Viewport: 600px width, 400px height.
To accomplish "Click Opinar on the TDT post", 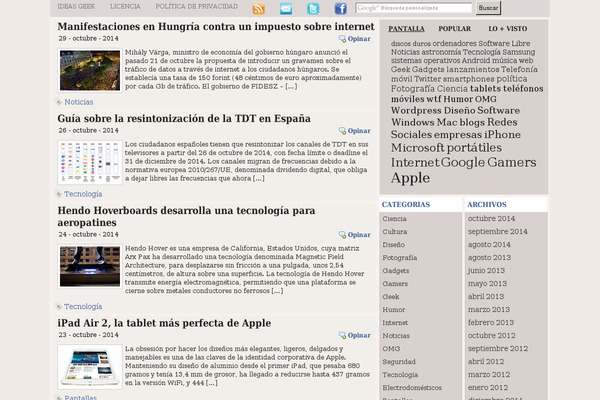I will [359, 131].
